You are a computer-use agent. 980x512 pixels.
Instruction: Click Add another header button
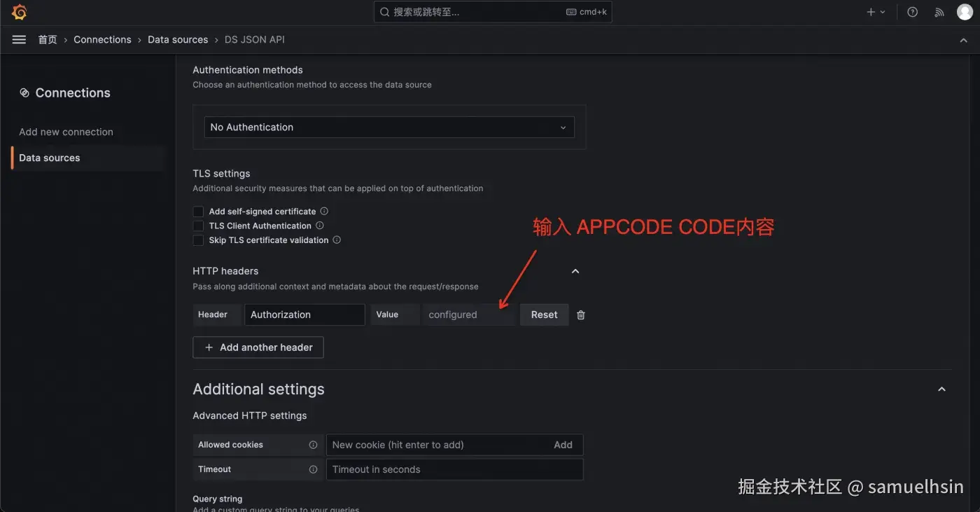258,347
